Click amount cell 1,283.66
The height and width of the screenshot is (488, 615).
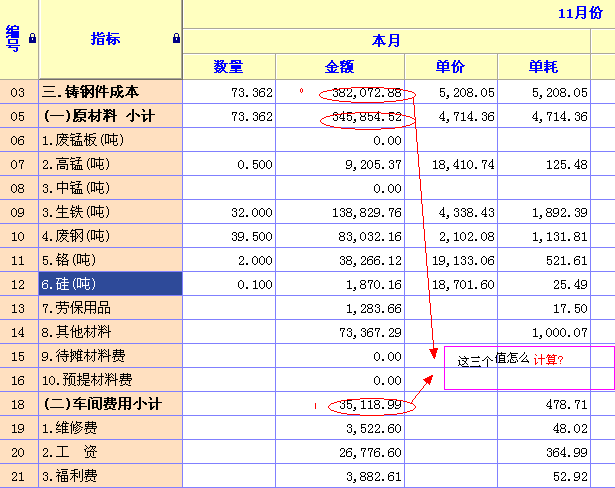coord(340,308)
